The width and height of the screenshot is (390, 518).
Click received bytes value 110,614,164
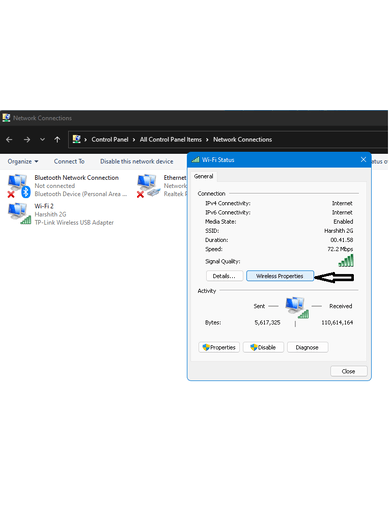tap(337, 323)
